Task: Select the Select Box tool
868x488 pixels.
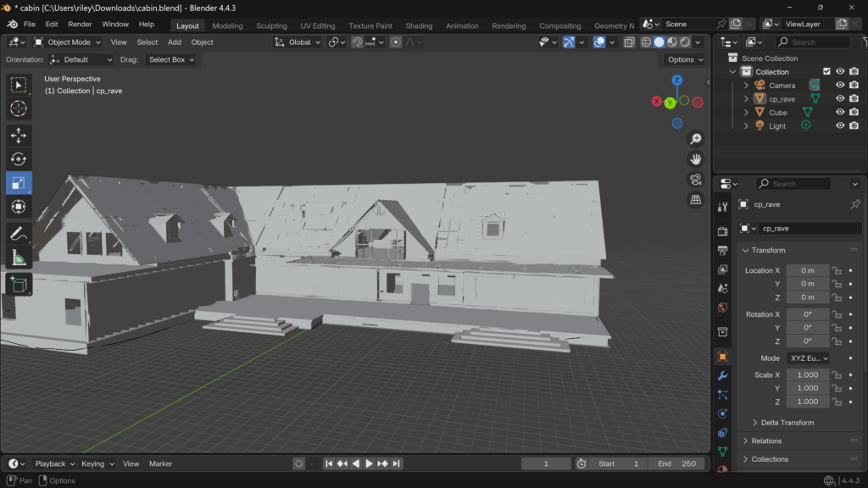Action: [x=19, y=85]
